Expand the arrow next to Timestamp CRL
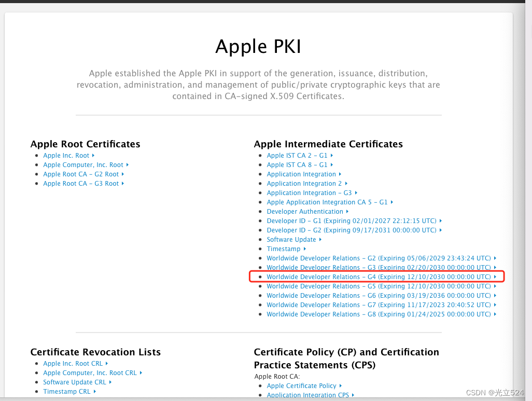Screen dimensions: 532x401 pos(96,391)
